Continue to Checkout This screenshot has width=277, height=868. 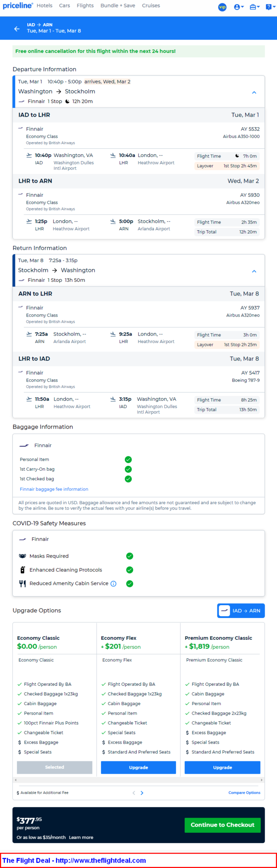pyautogui.click(x=222, y=825)
